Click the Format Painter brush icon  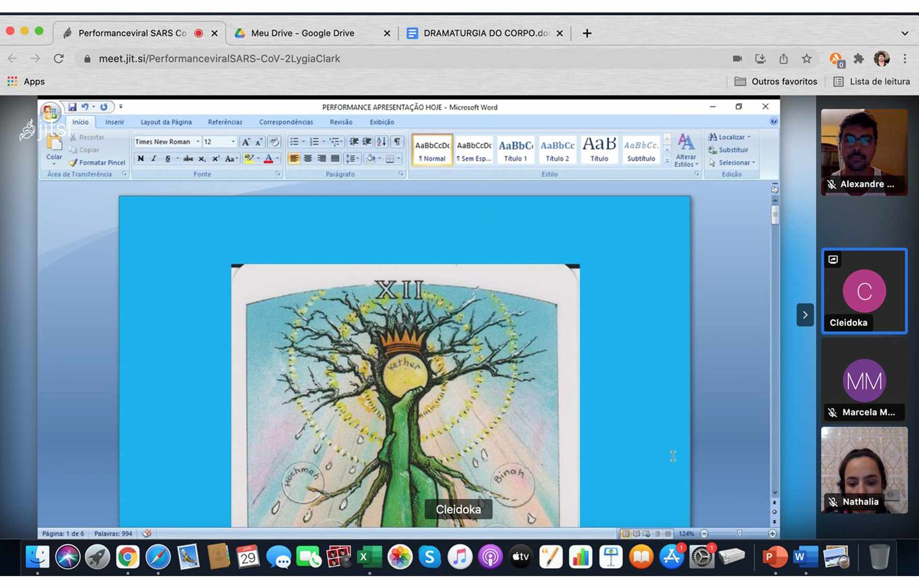73,162
